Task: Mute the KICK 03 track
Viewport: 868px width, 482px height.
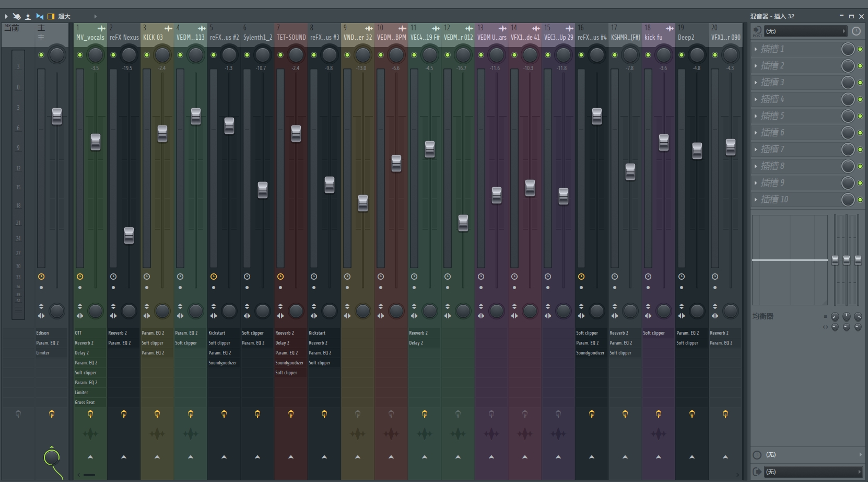Action: coord(147,55)
